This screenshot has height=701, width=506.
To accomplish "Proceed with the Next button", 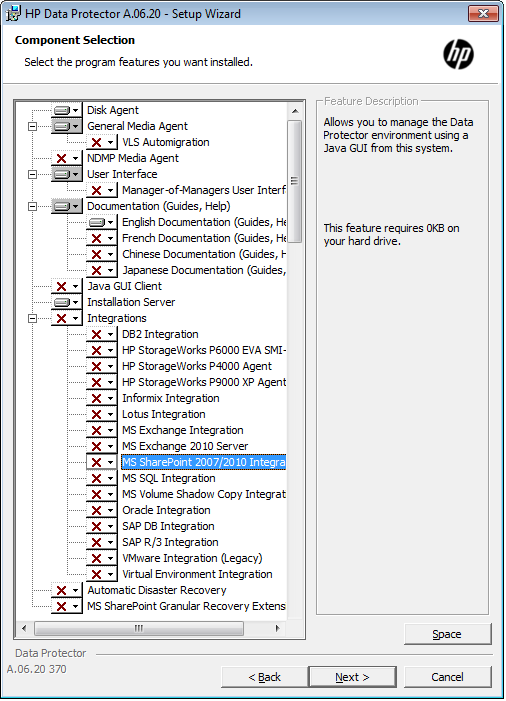I will [352, 677].
